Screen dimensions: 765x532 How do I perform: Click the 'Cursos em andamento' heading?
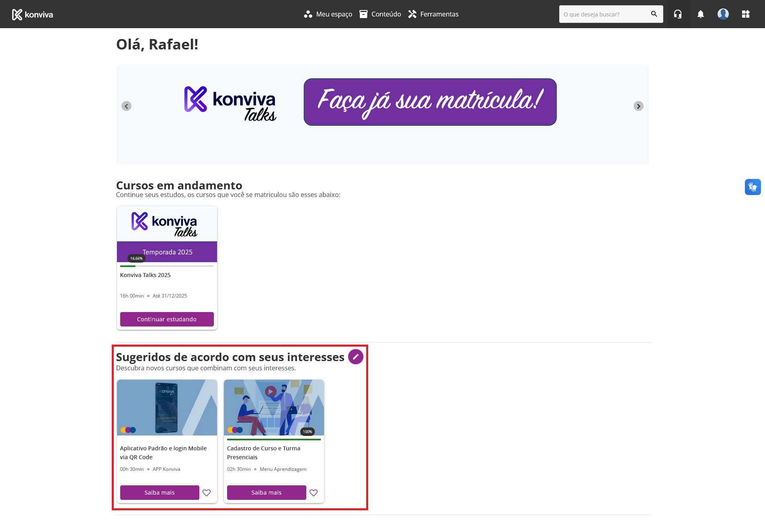[x=179, y=185]
